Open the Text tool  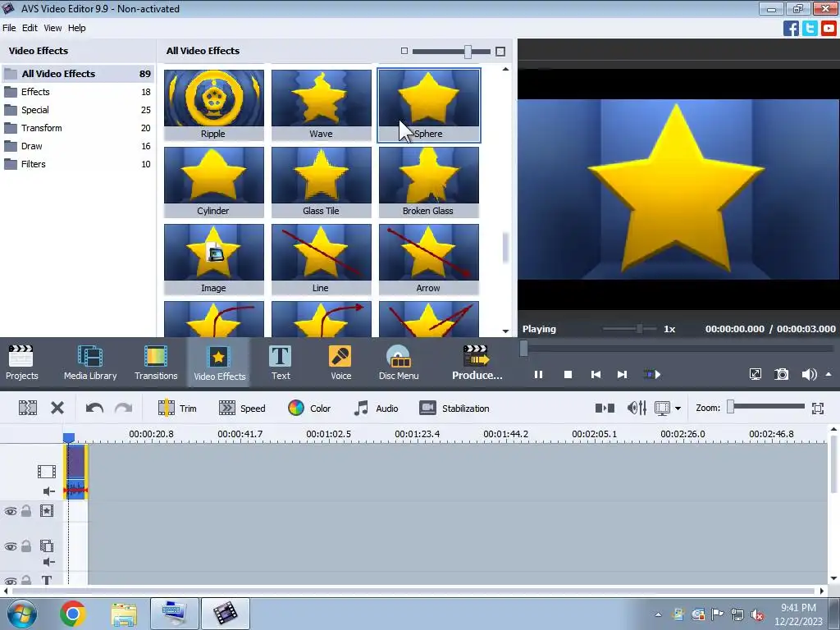(281, 363)
